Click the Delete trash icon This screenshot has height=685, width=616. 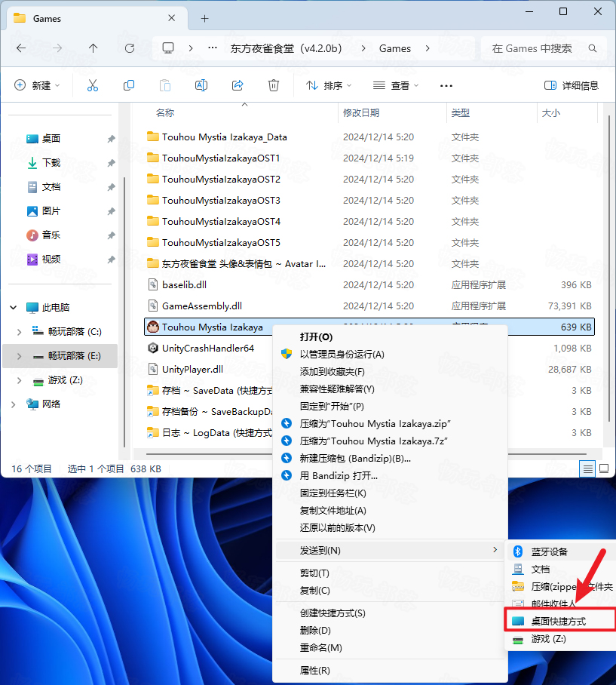(x=274, y=86)
